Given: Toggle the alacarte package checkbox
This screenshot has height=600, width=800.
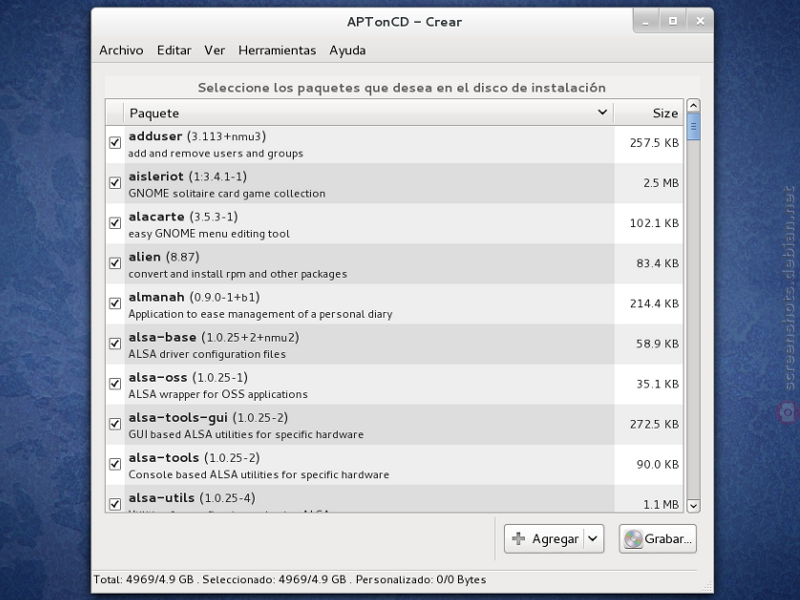Looking at the screenshot, I should (x=115, y=223).
